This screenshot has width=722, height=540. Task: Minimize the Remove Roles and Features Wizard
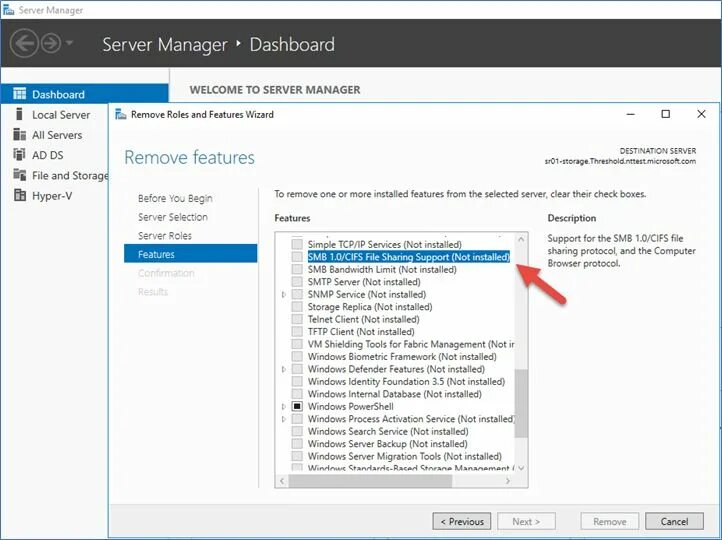[x=631, y=114]
